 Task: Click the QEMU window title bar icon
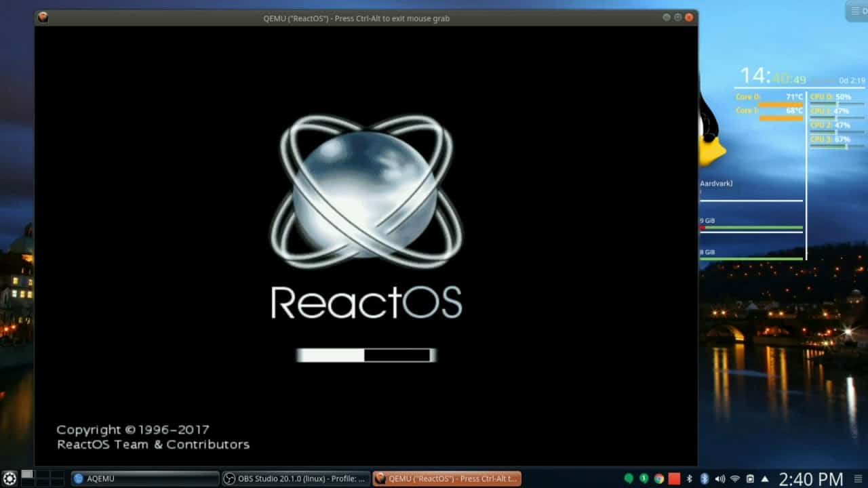(43, 18)
